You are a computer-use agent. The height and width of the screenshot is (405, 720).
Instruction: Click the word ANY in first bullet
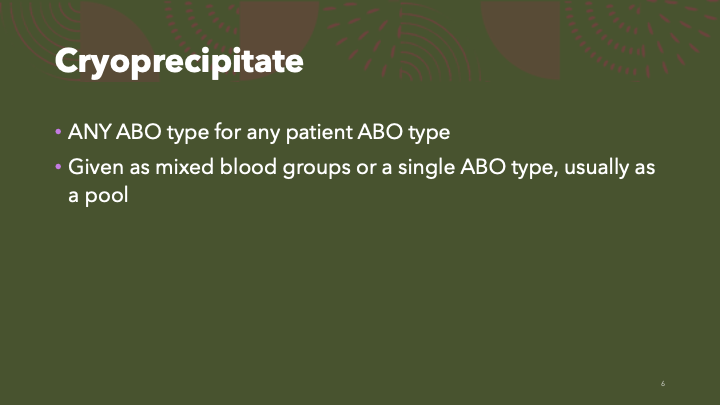tap(87, 132)
